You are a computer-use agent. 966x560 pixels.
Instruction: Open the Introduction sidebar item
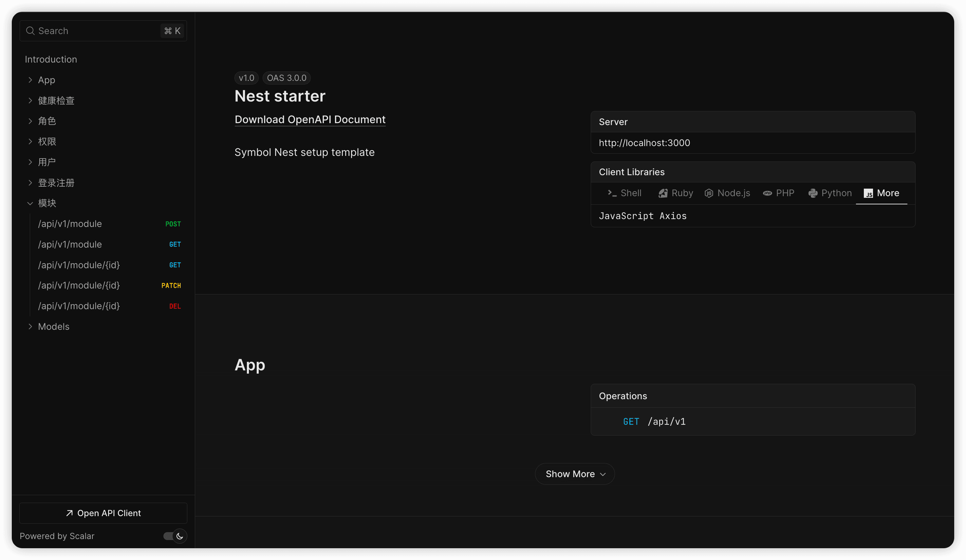(51, 59)
